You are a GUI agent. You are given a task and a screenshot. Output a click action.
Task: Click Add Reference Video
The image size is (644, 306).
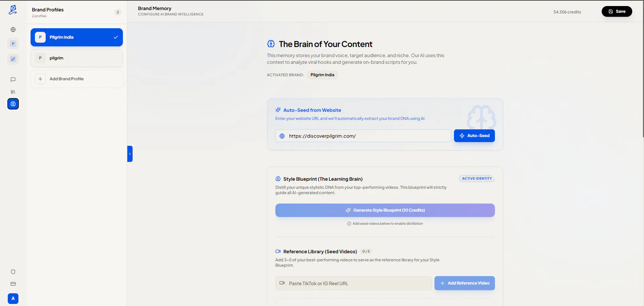(x=465, y=283)
